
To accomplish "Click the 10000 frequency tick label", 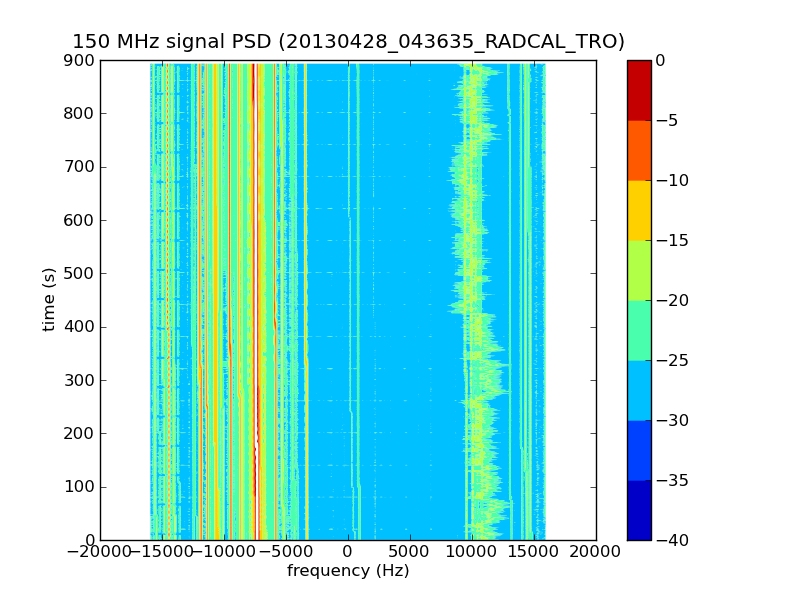I will [472, 552].
